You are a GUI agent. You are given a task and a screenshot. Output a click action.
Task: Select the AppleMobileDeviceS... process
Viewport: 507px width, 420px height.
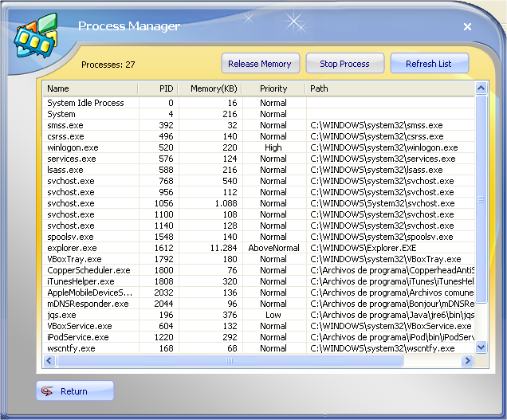tap(258, 292)
